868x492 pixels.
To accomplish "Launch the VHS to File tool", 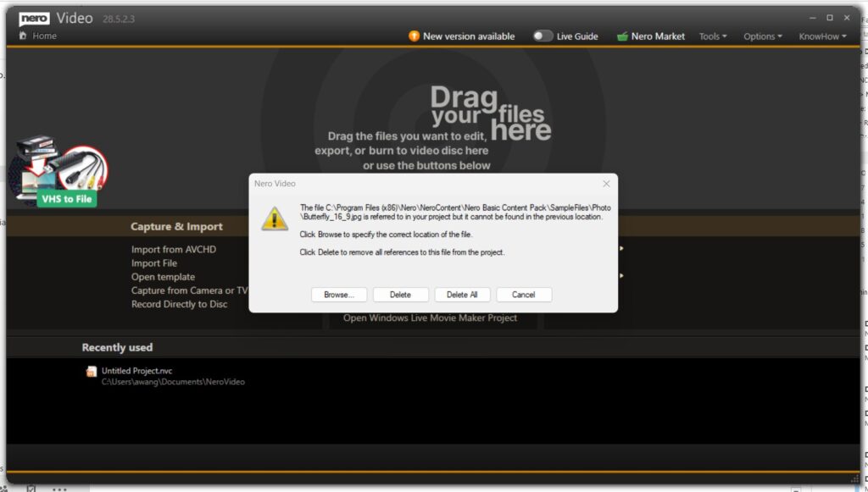I will pyautogui.click(x=60, y=171).
